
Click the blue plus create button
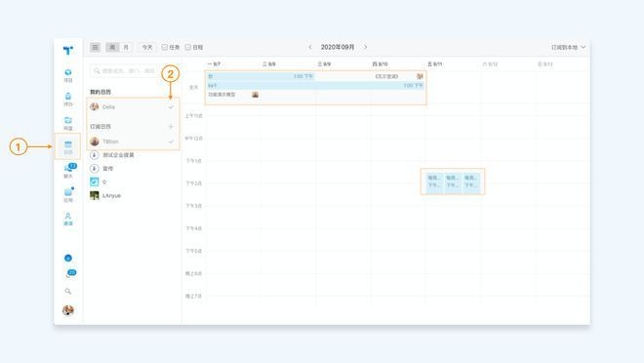[68, 258]
